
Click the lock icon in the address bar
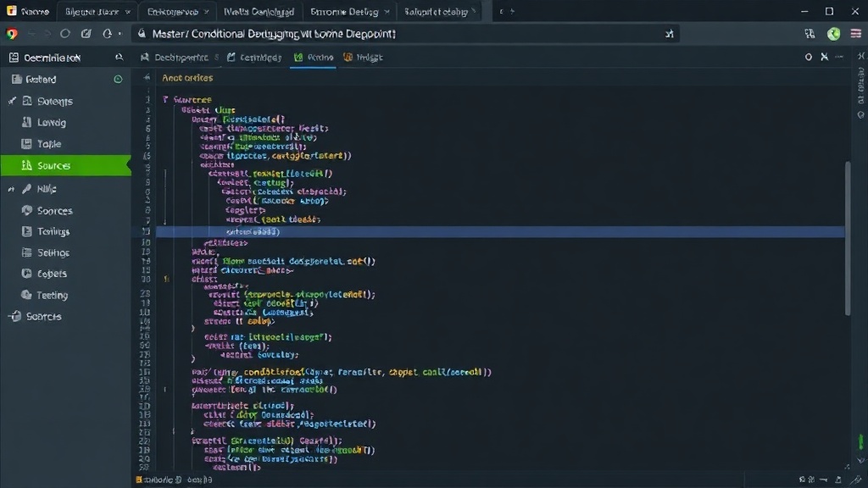[142, 34]
